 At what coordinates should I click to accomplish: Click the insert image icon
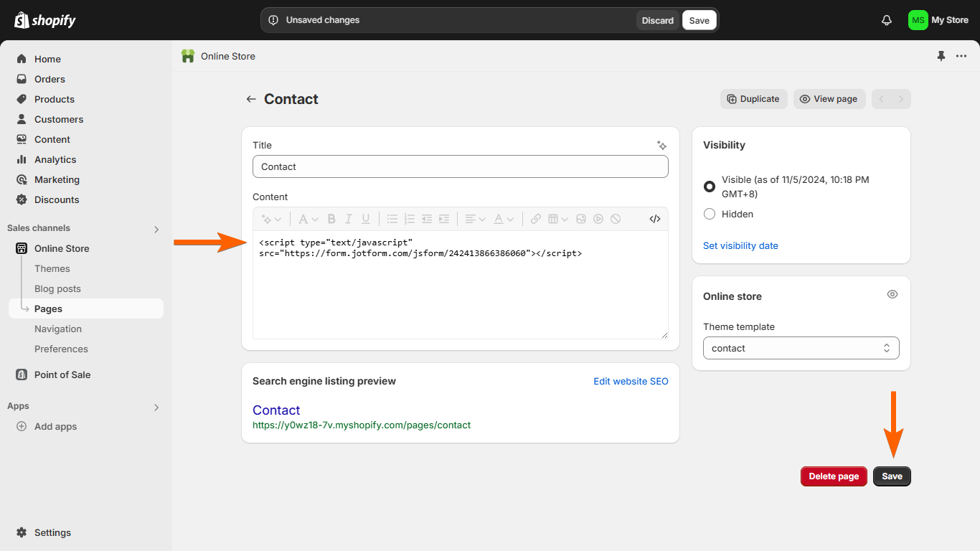581,219
